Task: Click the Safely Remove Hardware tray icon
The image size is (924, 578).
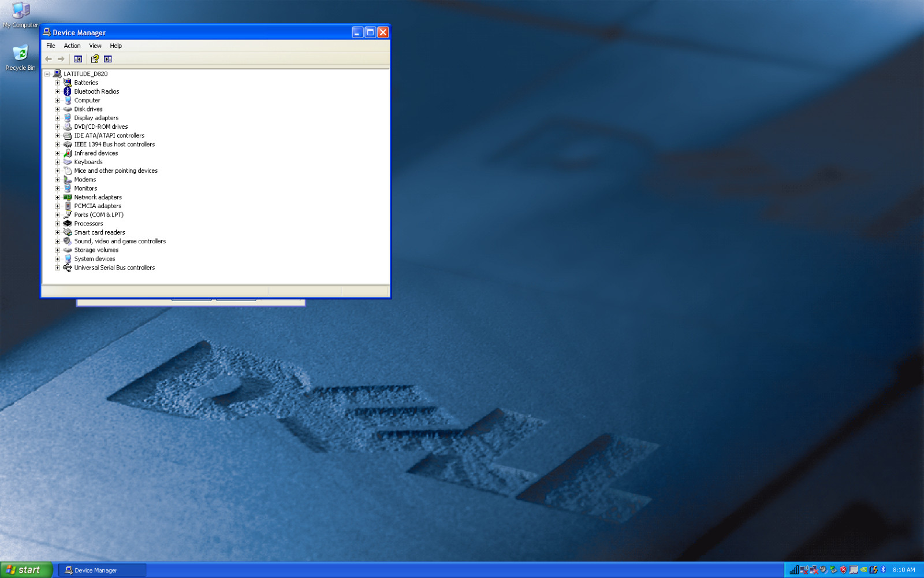Action: [833, 570]
